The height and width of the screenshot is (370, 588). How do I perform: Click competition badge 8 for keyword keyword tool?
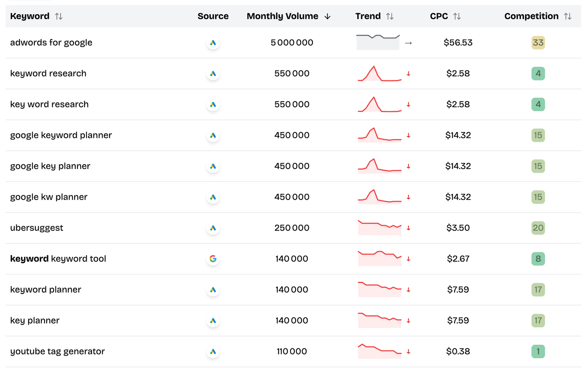tap(538, 259)
